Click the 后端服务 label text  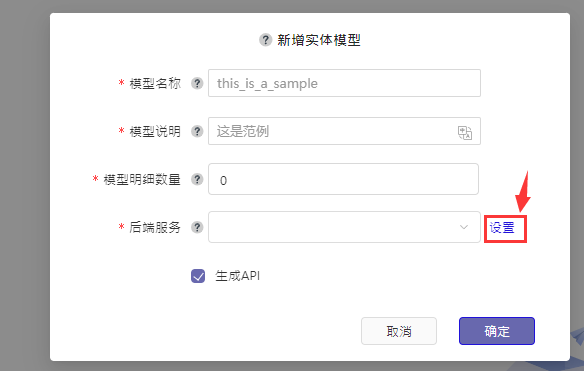[155, 227]
